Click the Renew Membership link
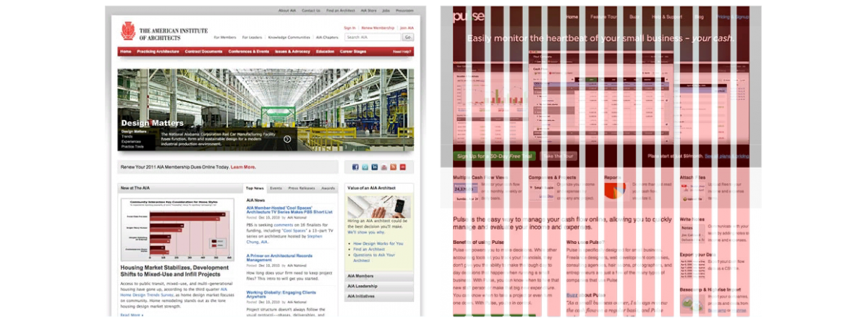 [x=377, y=28]
